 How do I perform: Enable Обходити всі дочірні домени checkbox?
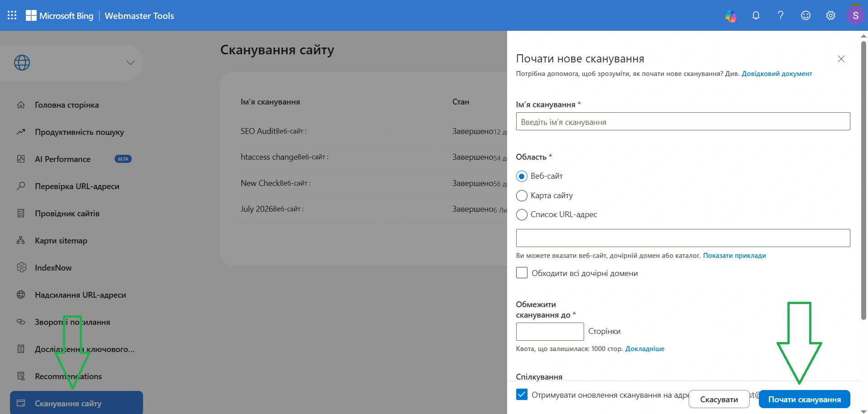pos(522,273)
